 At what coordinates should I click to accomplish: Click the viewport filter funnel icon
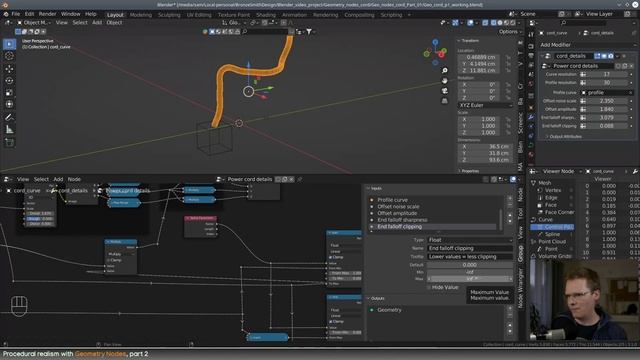click(309, 31)
